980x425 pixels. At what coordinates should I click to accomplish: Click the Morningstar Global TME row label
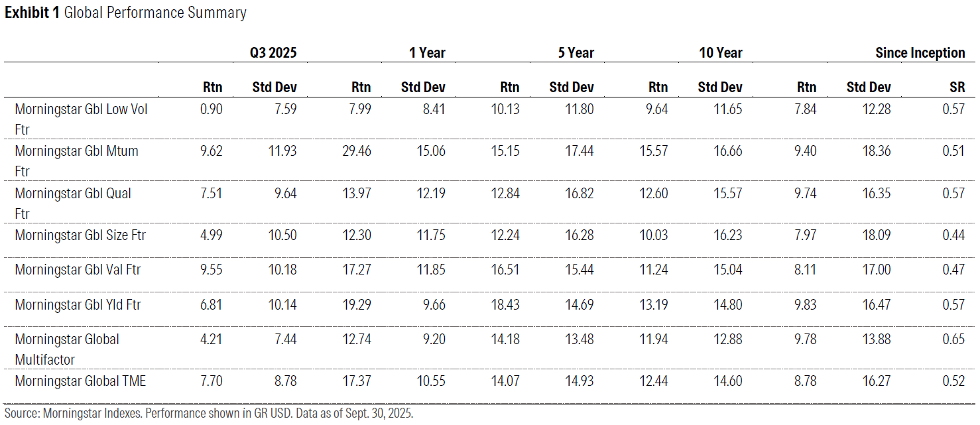point(80,381)
